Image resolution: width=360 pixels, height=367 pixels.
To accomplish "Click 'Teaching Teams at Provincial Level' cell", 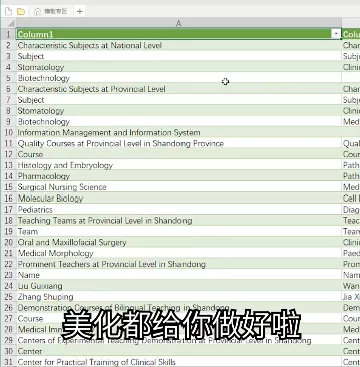I will (179, 221).
